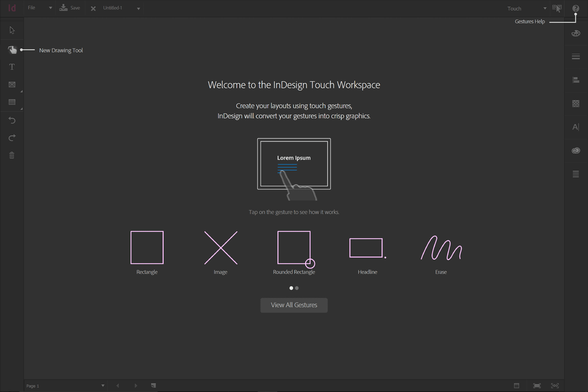The height and width of the screenshot is (392, 588).
Task: Click the Save label text
Action: point(75,8)
